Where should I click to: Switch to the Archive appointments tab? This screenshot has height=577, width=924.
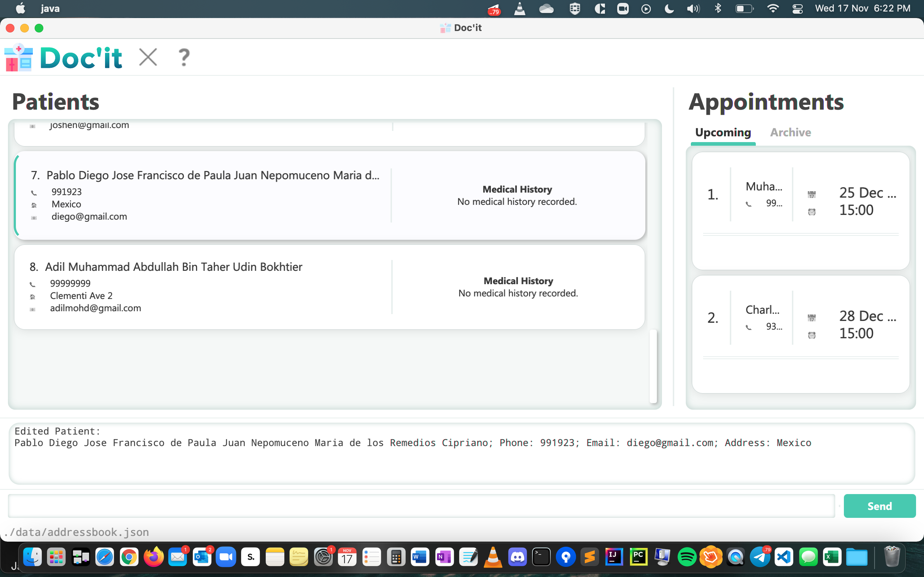[790, 132]
